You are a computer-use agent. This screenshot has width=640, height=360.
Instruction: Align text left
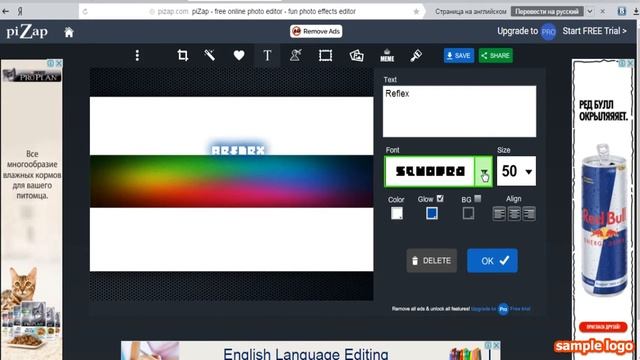(499, 213)
